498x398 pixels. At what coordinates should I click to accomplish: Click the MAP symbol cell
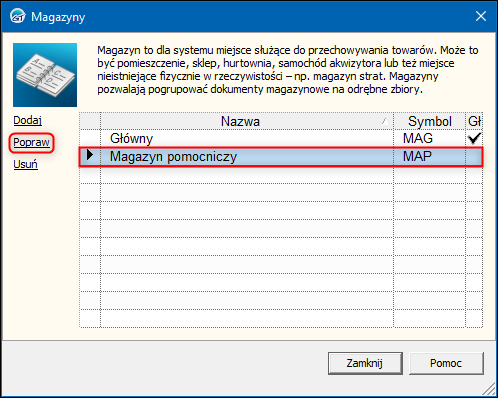[x=429, y=157]
